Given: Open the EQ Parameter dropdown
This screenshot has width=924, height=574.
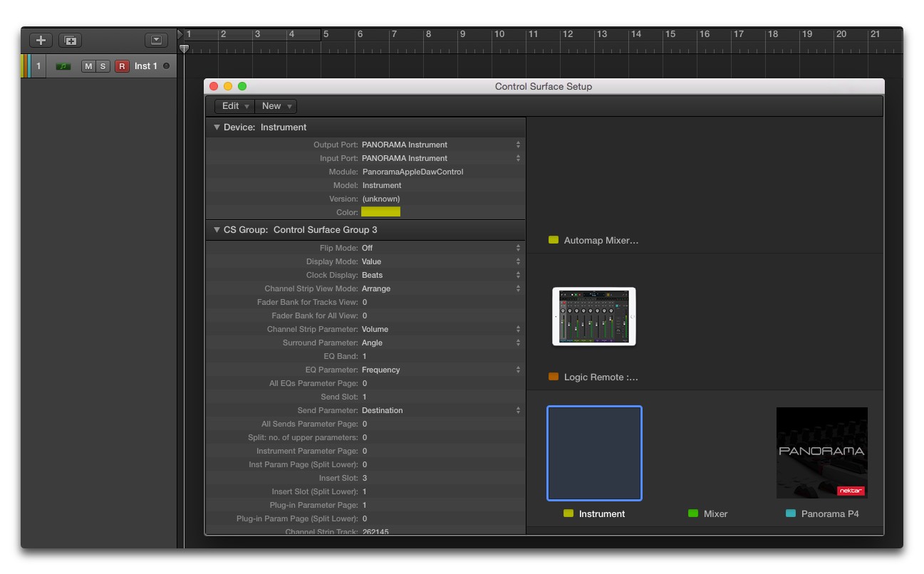Looking at the screenshot, I should (x=440, y=370).
